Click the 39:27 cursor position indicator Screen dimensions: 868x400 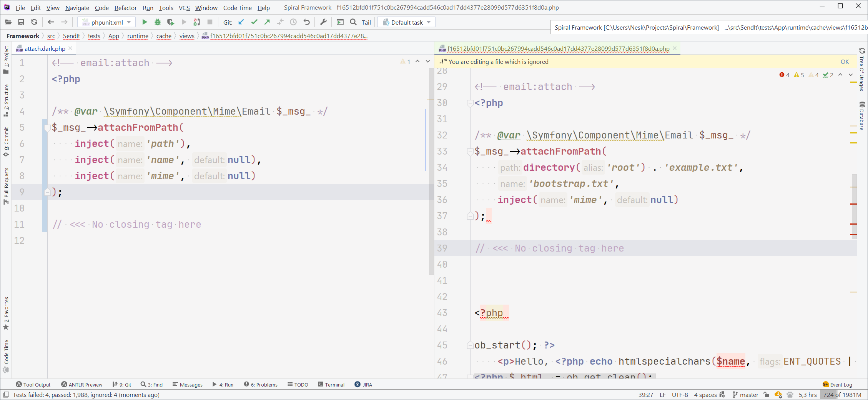tap(646, 395)
